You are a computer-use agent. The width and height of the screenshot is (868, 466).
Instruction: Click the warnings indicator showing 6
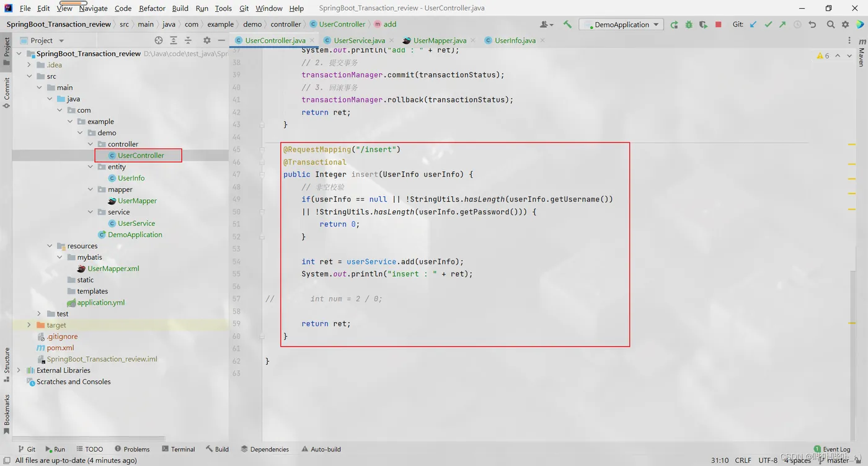[x=823, y=56]
